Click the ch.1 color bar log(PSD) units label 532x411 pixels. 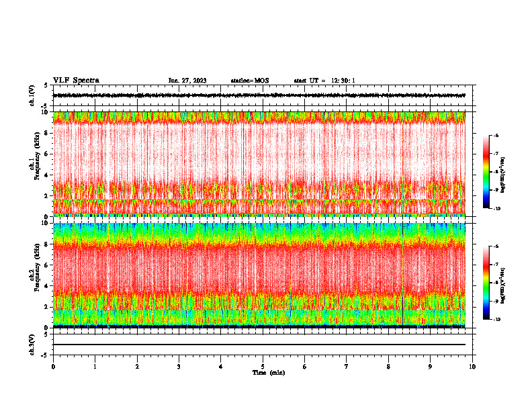point(503,175)
